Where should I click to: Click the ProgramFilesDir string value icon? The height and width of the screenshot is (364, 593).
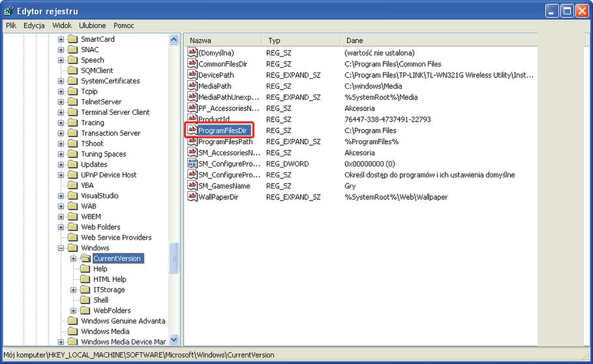coord(192,130)
